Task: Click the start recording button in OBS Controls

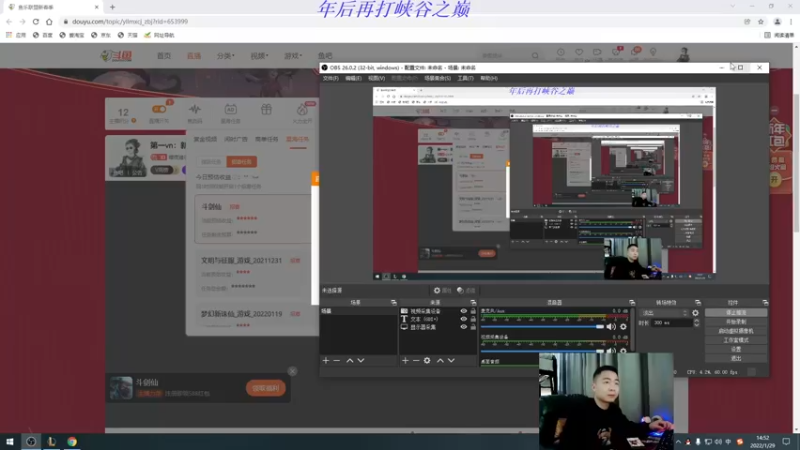Action: (736, 322)
